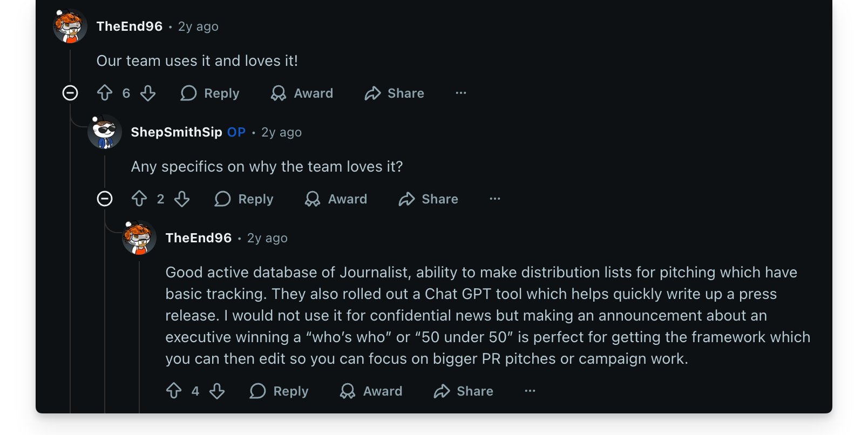Collapse TheEnd96's top comment thread
The width and height of the screenshot is (868, 435).
click(70, 93)
